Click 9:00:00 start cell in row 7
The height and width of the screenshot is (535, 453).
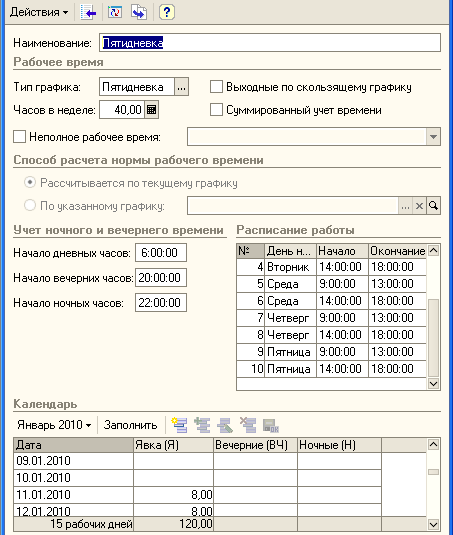(x=342, y=318)
